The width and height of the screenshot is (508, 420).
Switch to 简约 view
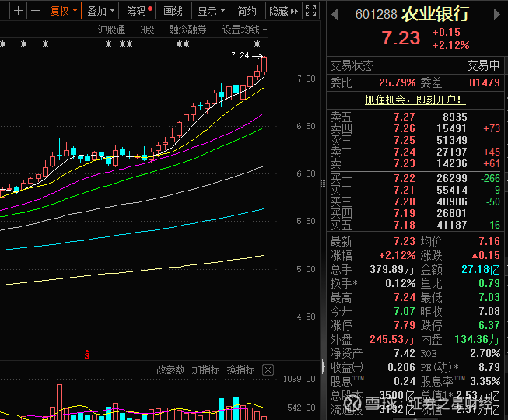click(x=247, y=11)
